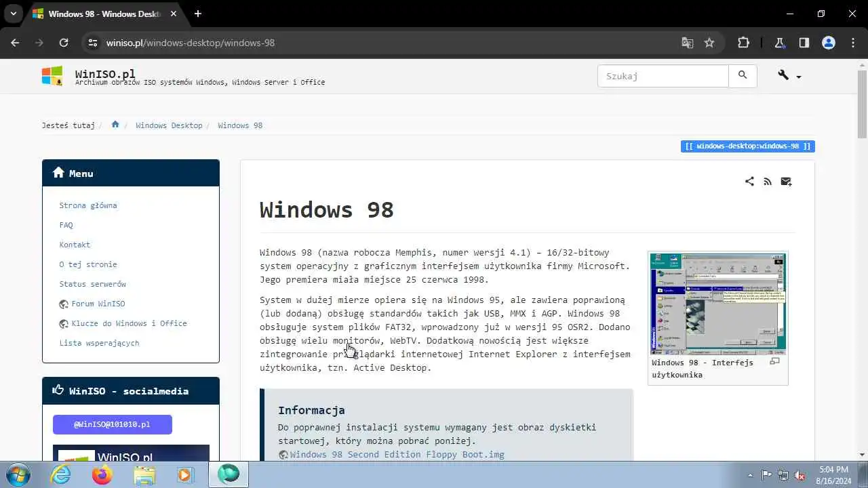Click the search magnifier button
The height and width of the screenshot is (488, 868).
pyautogui.click(x=743, y=76)
